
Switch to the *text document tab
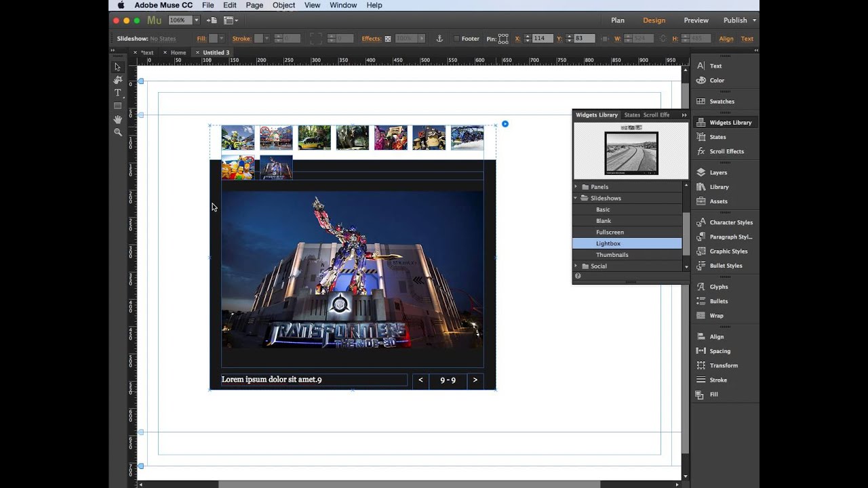[x=147, y=52]
